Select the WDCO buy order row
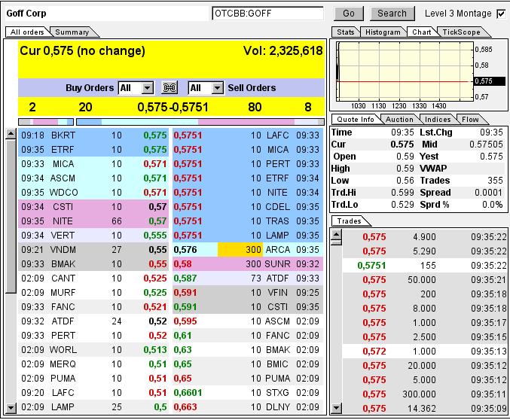This screenshot has height=420, width=510. (x=93, y=193)
